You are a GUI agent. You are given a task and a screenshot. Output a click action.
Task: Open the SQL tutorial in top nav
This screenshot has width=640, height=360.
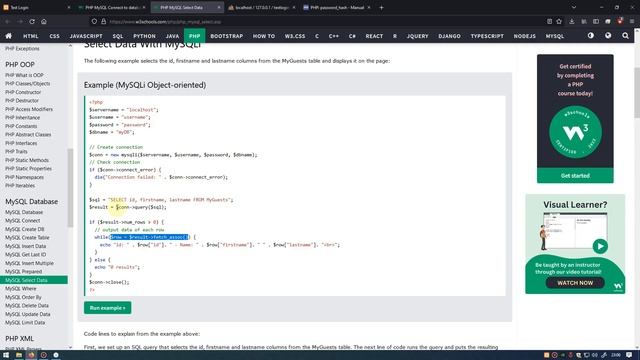(118, 36)
